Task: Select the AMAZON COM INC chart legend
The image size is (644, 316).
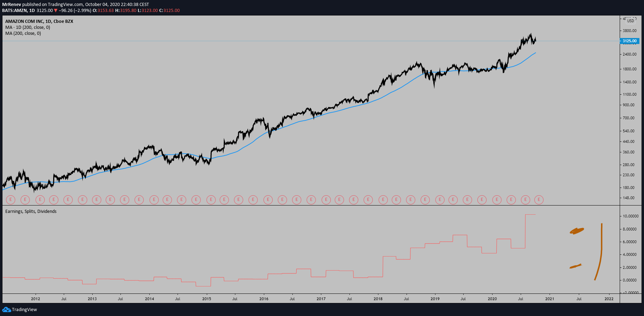Action: [x=39, y=21]
